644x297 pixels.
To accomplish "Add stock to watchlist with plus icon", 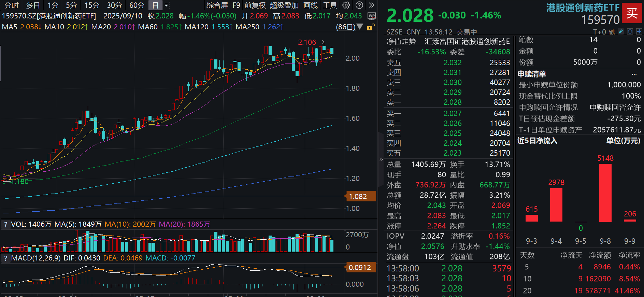I will [x=639, y=32].
